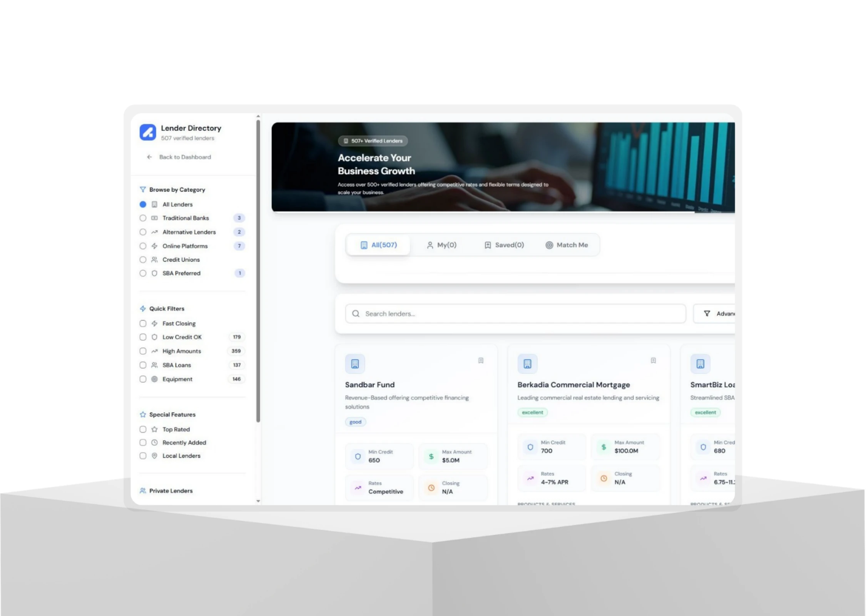
Task: Expand the Private Lenders section
Action: pyautogui.click(x=171, y=491)
